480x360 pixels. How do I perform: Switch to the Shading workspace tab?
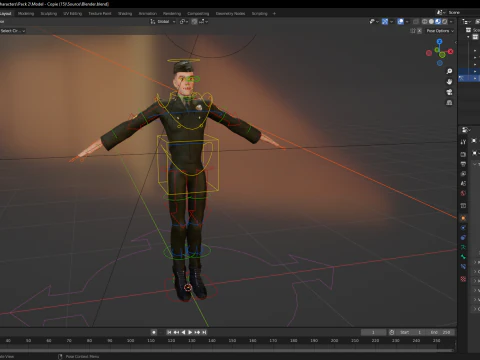click(x=125, y=14)
